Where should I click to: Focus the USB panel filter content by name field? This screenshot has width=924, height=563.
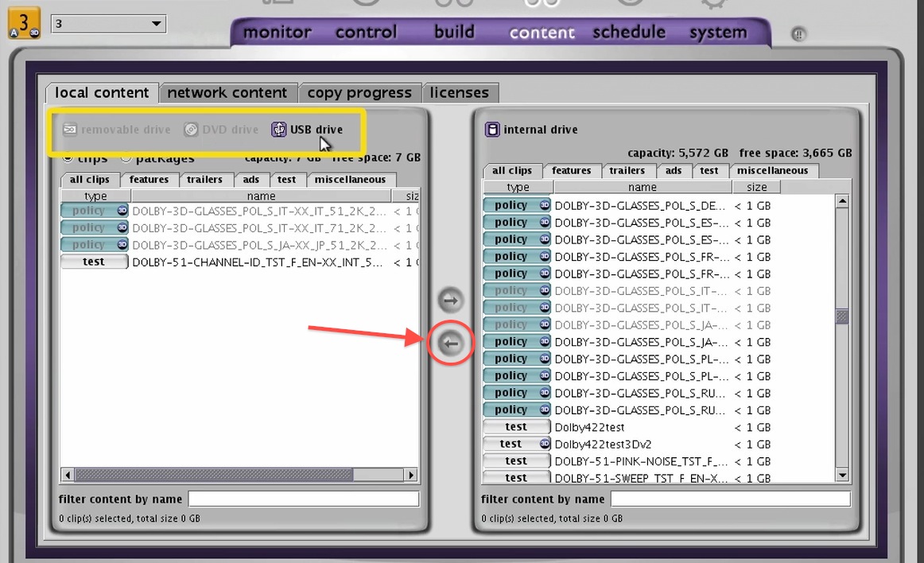[x=304, y=499]
